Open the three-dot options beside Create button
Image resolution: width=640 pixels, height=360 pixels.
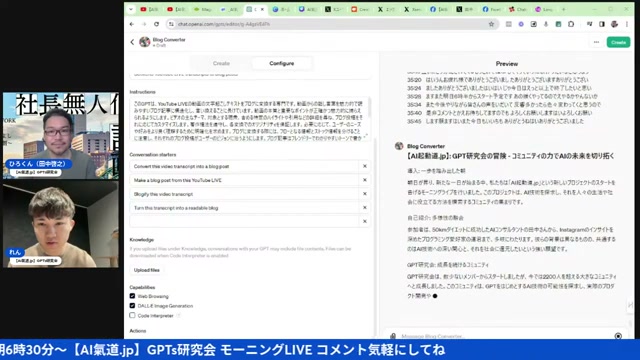click(x=596, y=42)
